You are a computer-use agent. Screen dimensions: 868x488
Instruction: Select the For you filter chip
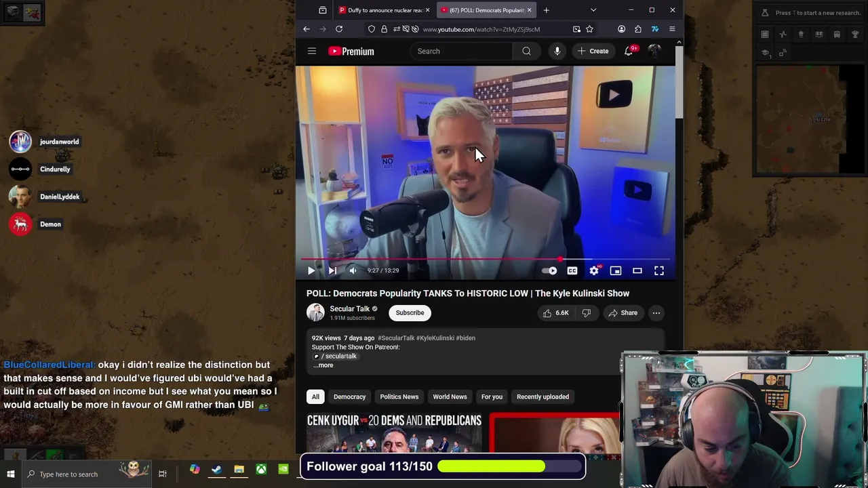click(492, 396)
